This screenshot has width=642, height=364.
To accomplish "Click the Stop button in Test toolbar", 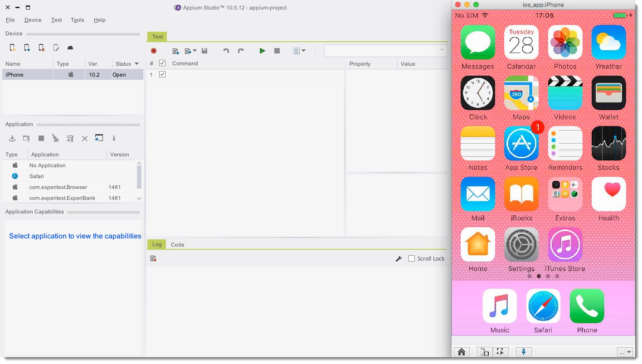I will [x=277, y=51].
